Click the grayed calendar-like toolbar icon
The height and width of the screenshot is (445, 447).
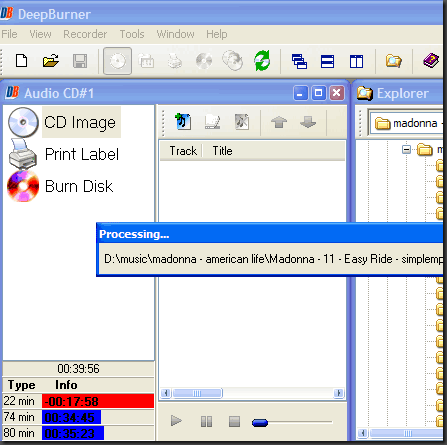coord(146,61)
